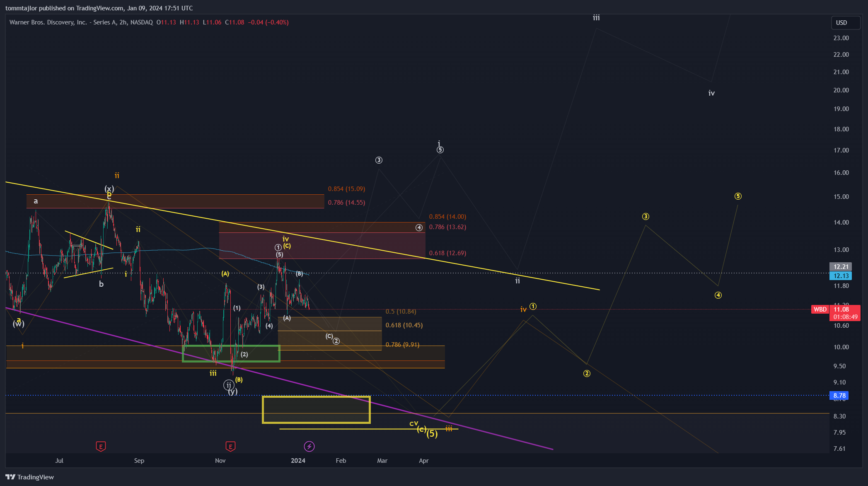Viewport: 868px width, 486px height.
Task: Select the 8.78 blue price label
Action: click(839, 396)
